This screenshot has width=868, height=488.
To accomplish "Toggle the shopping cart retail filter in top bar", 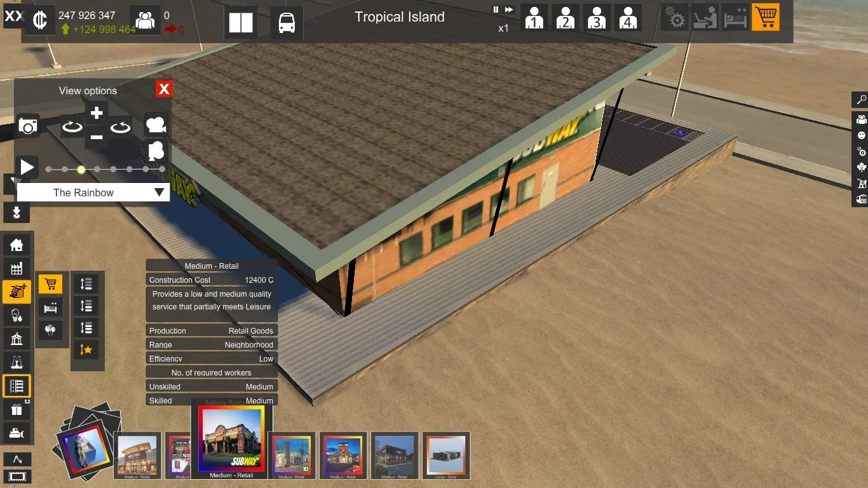I will [x=765, y=18].
